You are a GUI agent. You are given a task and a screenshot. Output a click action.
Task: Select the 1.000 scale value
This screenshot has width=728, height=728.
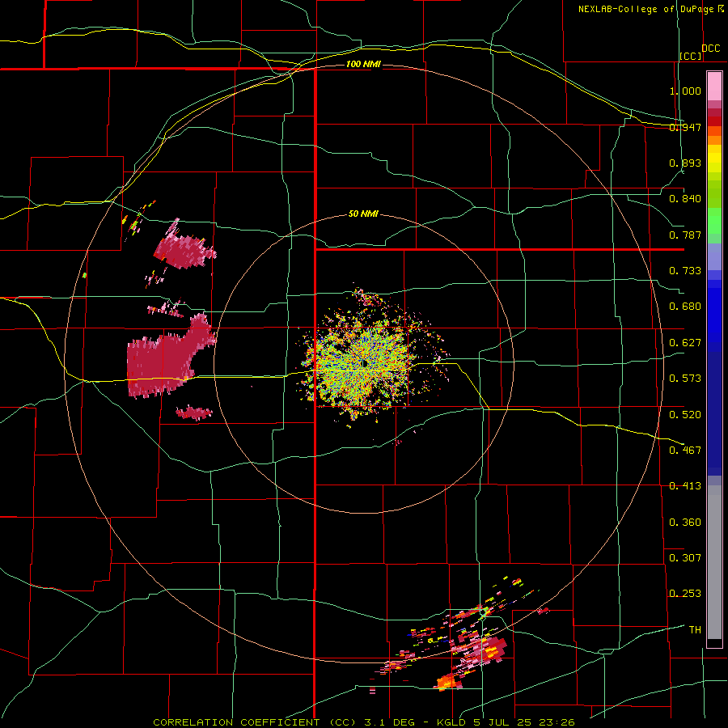[x=685, y=91]
